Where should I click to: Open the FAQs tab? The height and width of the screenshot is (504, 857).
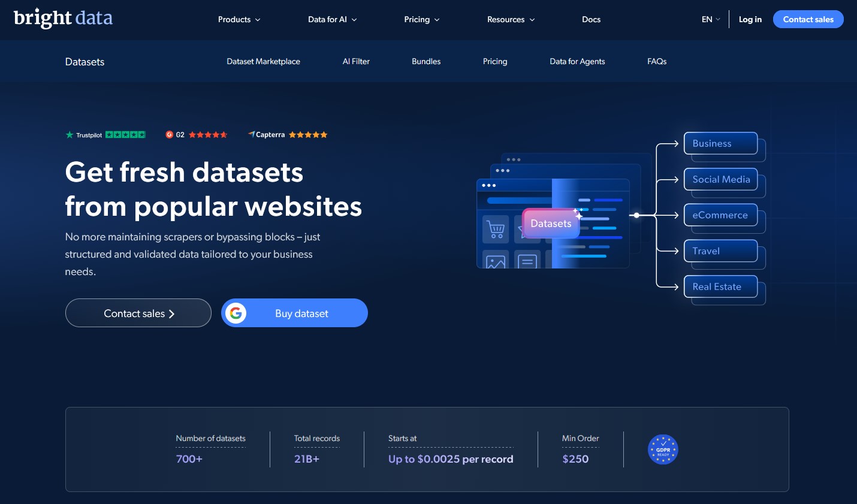pos(657,61)
